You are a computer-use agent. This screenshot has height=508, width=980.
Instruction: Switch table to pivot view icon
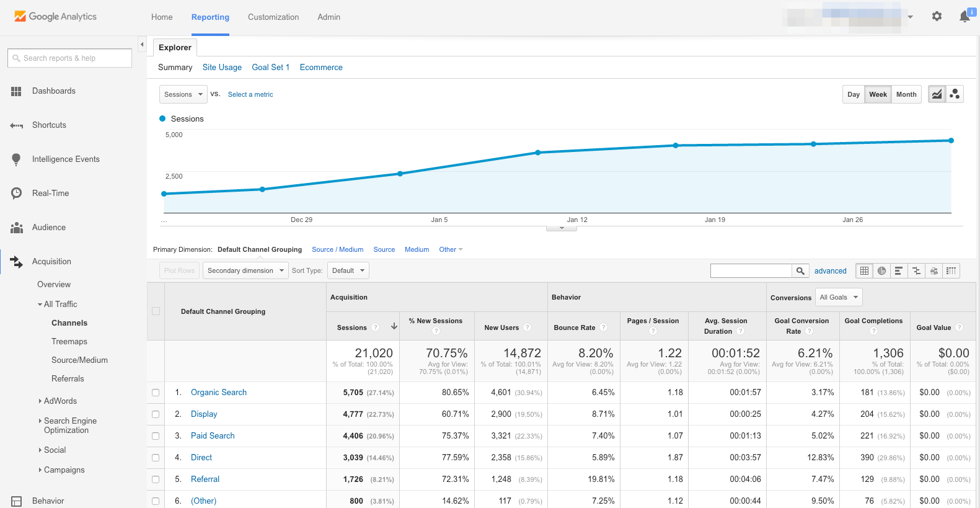point(951,271)
